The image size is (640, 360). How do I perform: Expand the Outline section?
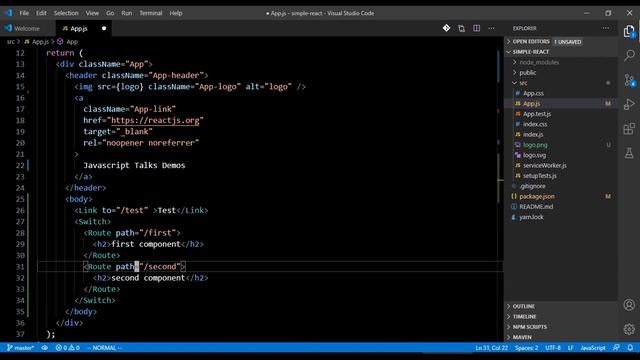(x=524, y=306)
